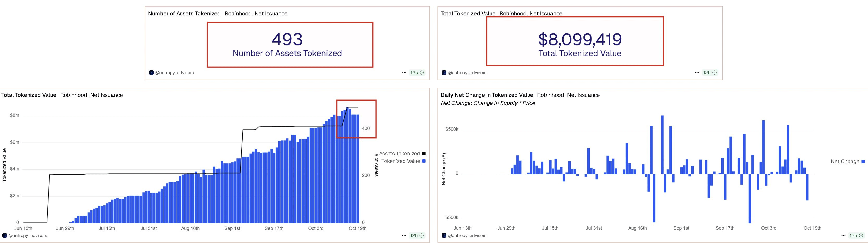Open the Daily Net Change in Tokenized Value title
The image size is (868, 243).
tap(487, 95)
